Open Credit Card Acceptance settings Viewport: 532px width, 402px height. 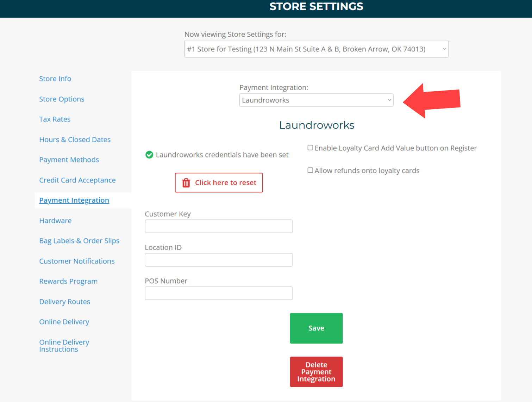(77, 180)
